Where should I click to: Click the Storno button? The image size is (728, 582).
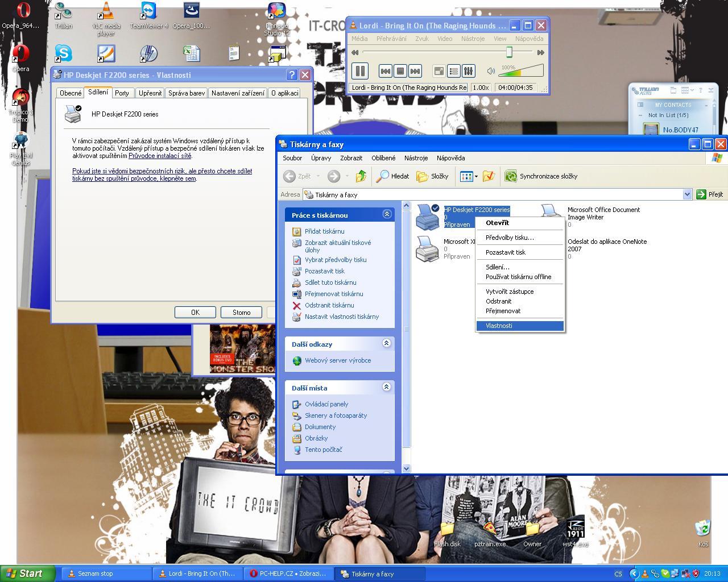tap(241, 312)
